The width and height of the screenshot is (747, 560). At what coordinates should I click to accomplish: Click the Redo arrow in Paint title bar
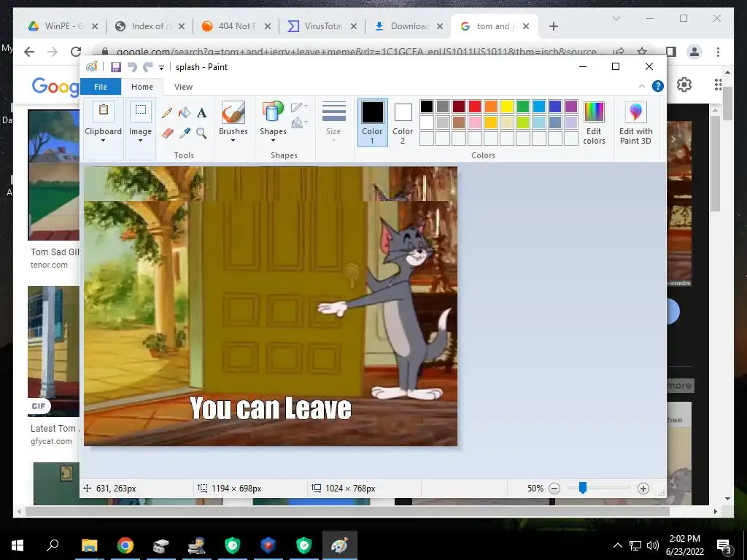tap(148, 67)
